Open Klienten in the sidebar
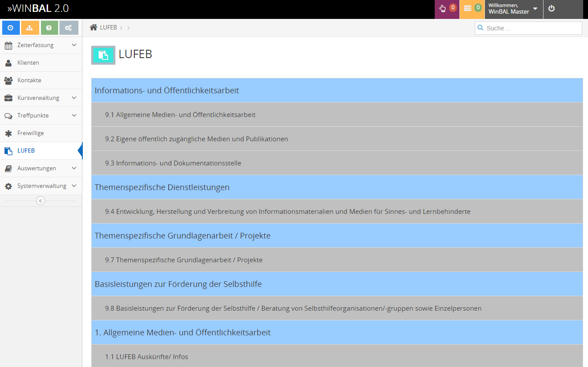Screen dimensions: 588x367 tap(28, 62)
